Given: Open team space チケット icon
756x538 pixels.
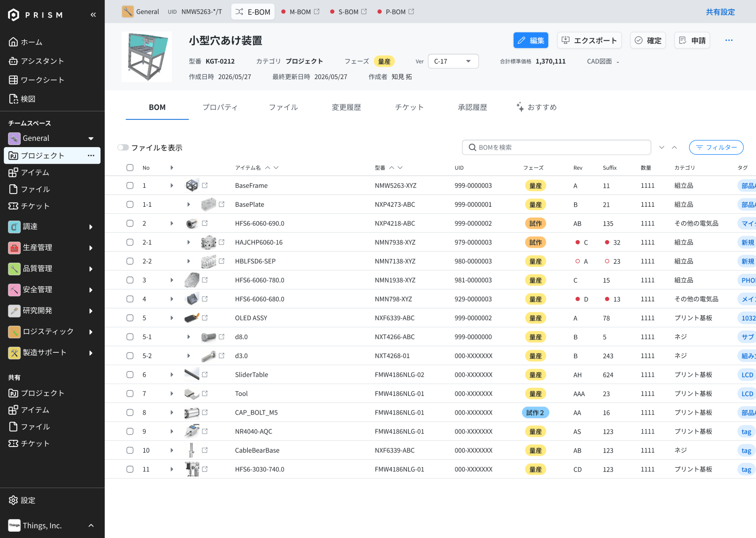Looking at the screenshot, I should 13,206.
